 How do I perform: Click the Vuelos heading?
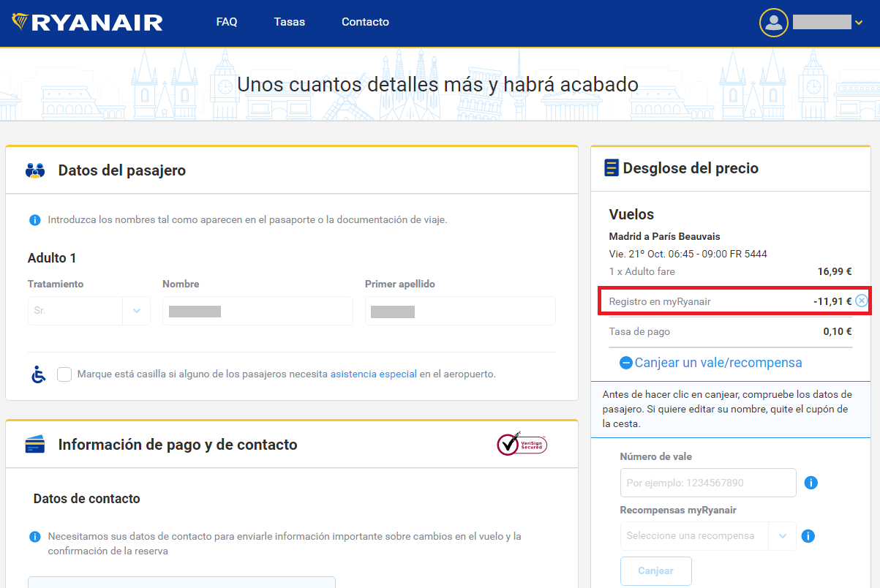click(x=632, y=214)
